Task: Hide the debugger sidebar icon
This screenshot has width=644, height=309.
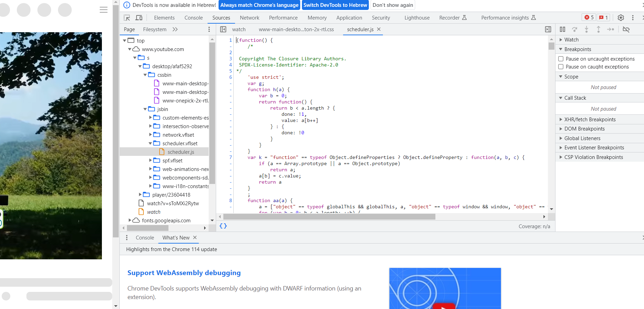Action: tap(548, 29)
